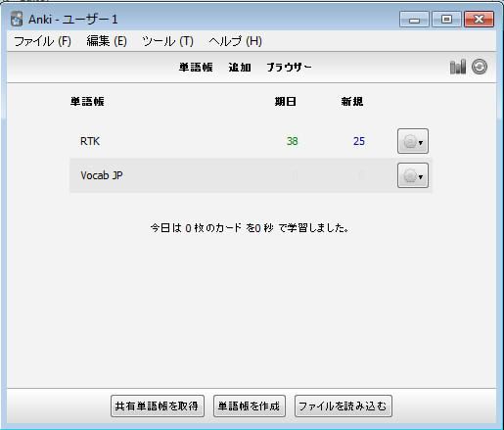
Task: Click the 単語帳 column header in deck list
Action: [x=87, y=102]
